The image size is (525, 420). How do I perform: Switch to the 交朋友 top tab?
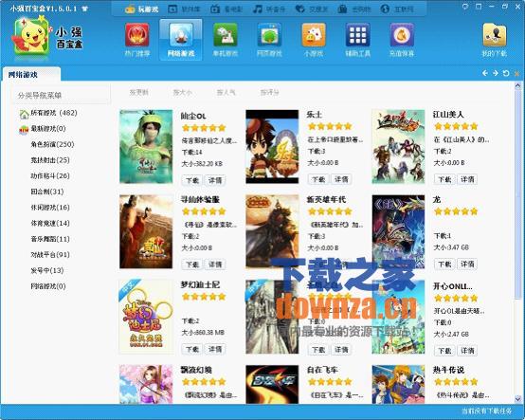click(x=311, y=9)
